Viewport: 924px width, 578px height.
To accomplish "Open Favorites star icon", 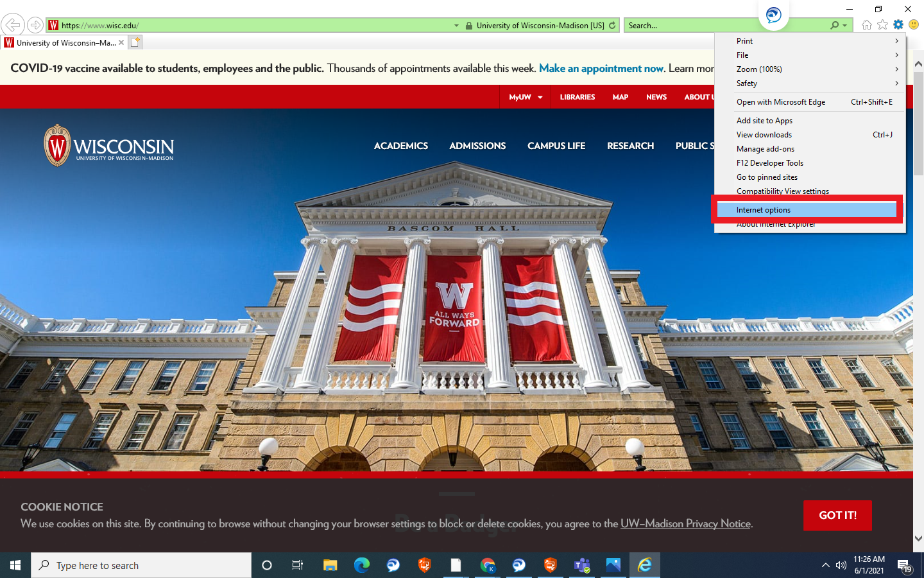I will pyautogui.click(x=882, y=25).
